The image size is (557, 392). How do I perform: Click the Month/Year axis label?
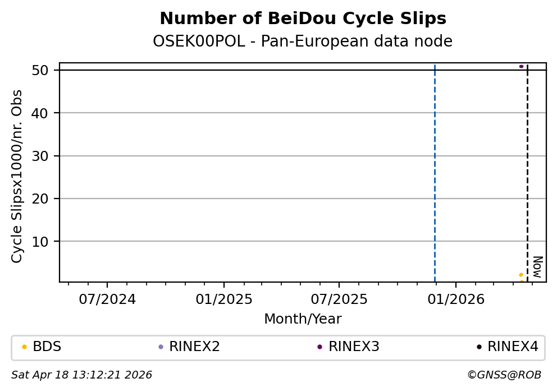(x=303, y=319)
